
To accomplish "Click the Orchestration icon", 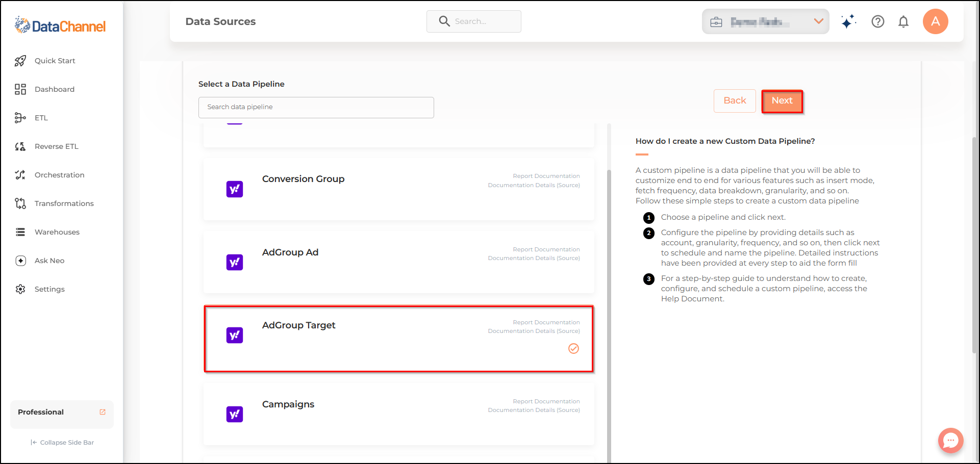I will coord(20,175).
